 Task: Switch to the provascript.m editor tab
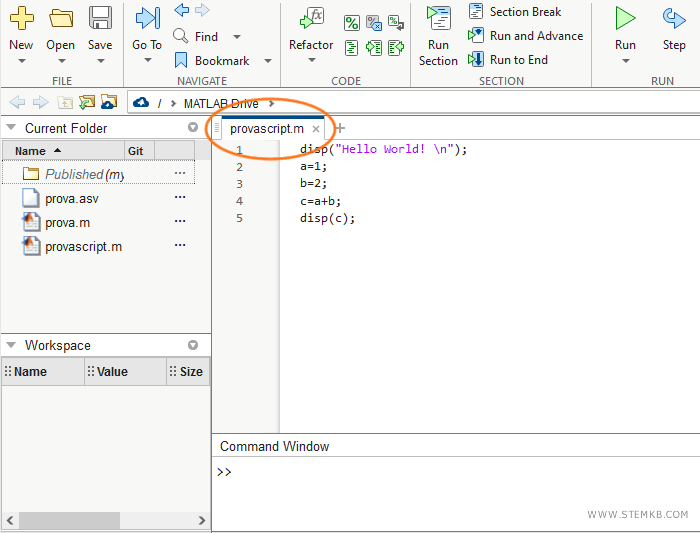click(x=266, y=129)
